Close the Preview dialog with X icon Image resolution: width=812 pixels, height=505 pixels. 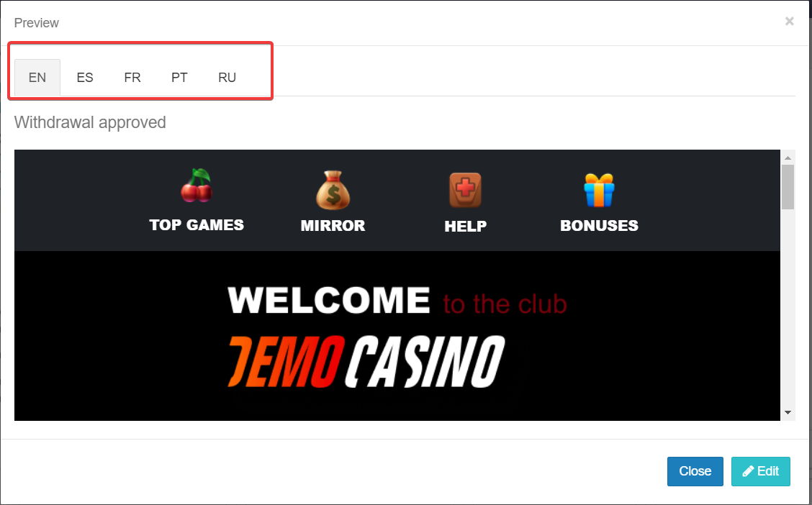click(x=789, y=21)
